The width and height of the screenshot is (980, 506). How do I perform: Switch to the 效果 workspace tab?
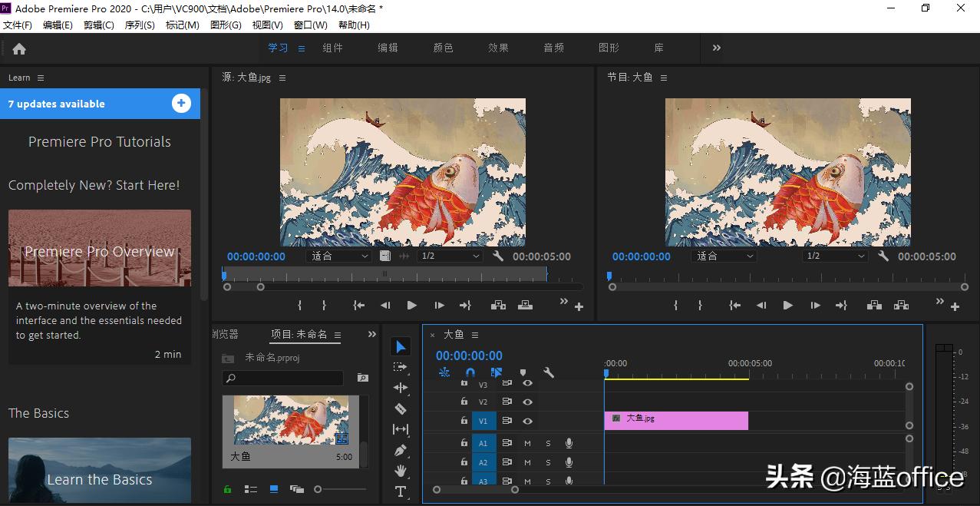(498, 48)
